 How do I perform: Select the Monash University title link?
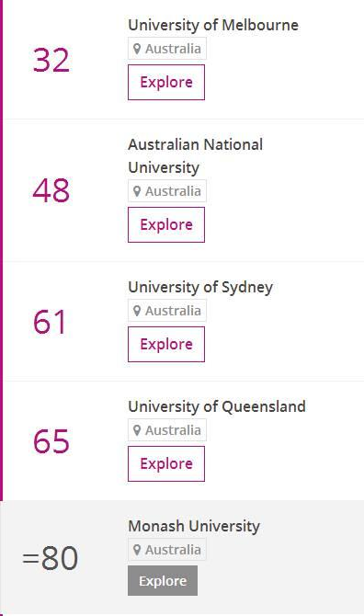pos(194,527)
